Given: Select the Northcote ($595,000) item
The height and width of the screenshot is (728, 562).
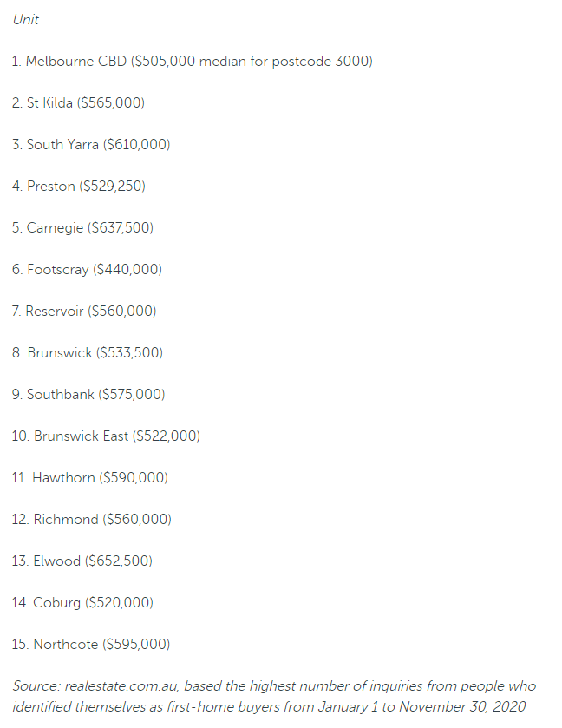Looking at the screenshot, I should tap(91, 645).
